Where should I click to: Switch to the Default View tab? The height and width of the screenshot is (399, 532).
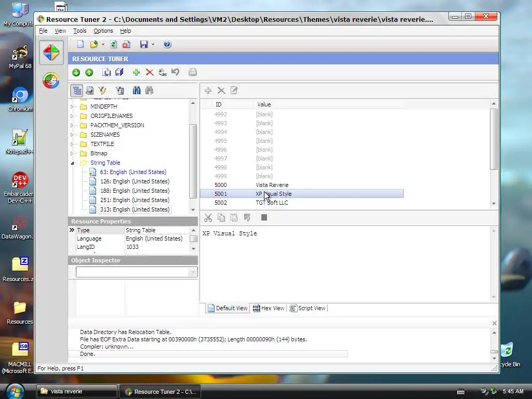click(228, 308)
